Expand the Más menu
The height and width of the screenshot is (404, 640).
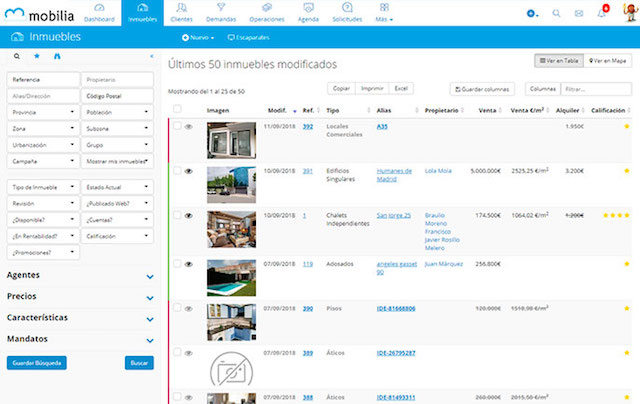point(384,13)
